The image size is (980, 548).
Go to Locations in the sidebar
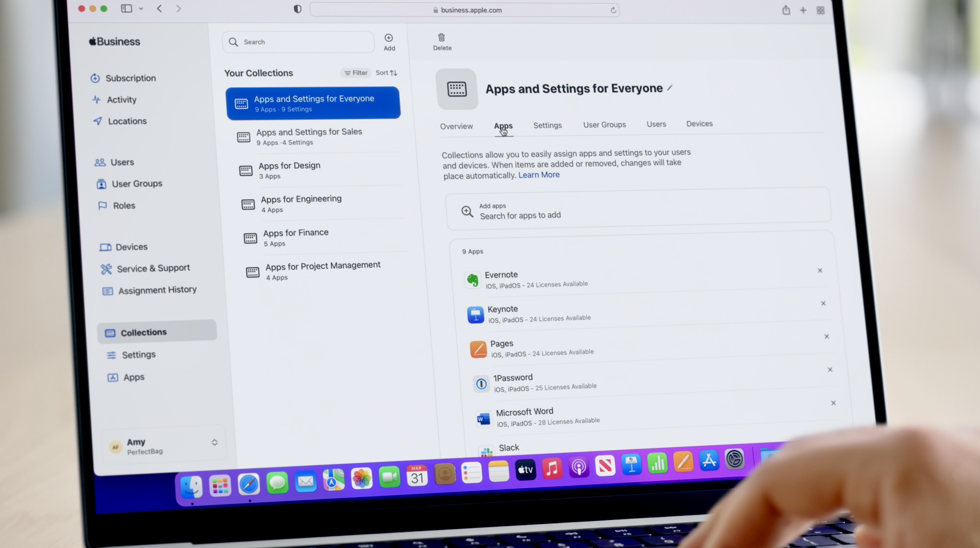point(120,121)
